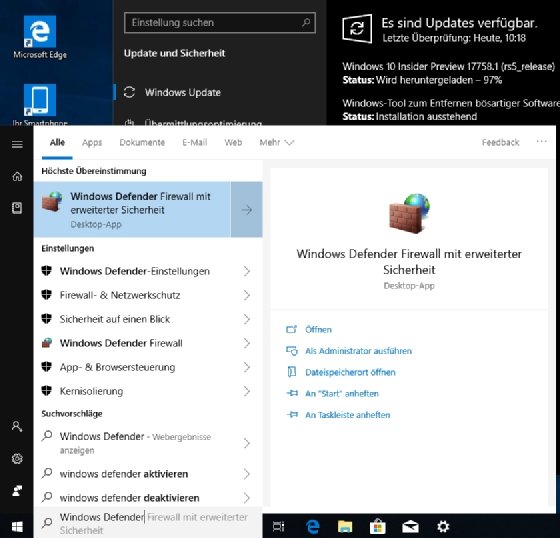Screen dimensions: 560x538
Task: Open Task View on the taskbar
Action: pyautogui.click(x=279, y=526)
